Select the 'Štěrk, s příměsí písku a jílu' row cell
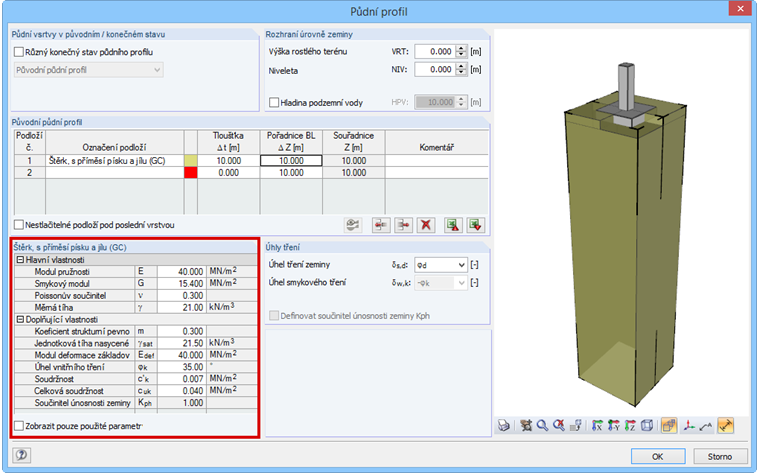Image resolution: width=760 pixels, height=473 pixels. [106, 160]
